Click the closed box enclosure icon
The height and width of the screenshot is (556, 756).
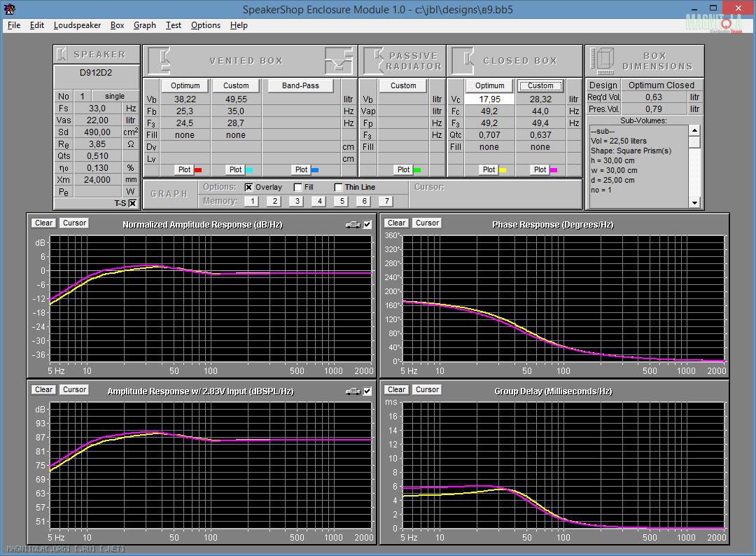(x=464, y=61)
